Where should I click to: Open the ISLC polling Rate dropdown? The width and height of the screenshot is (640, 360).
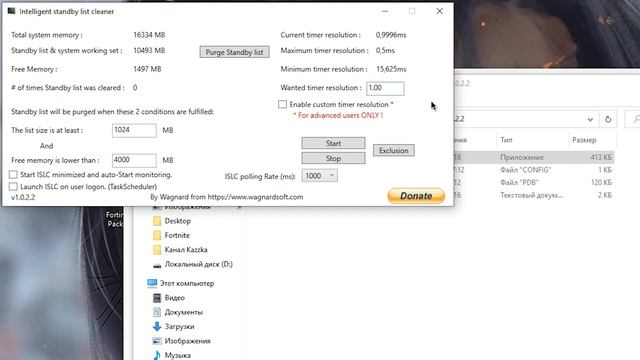coord(319,176)
